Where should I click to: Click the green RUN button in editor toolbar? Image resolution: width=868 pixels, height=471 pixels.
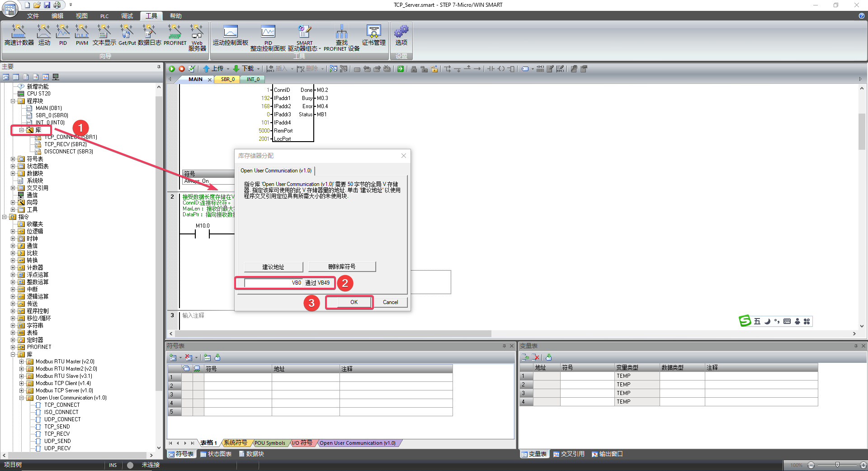[172, 69]
